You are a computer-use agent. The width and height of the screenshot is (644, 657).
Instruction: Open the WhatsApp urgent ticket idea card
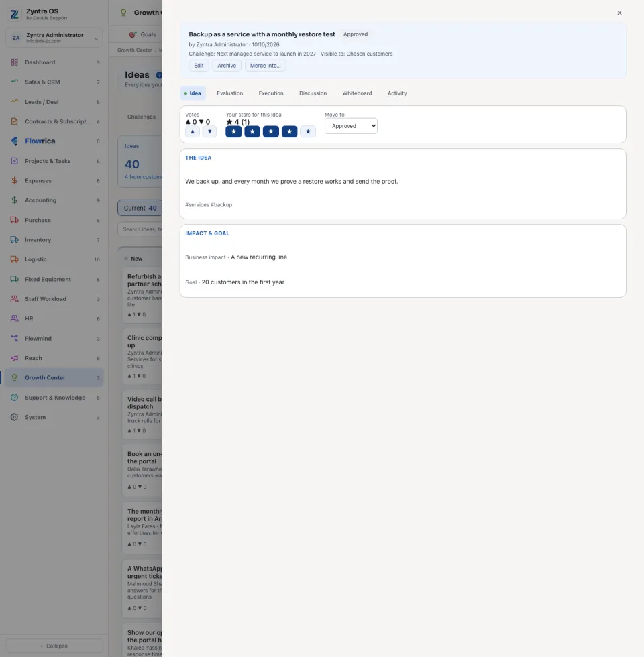coord(142,588)
